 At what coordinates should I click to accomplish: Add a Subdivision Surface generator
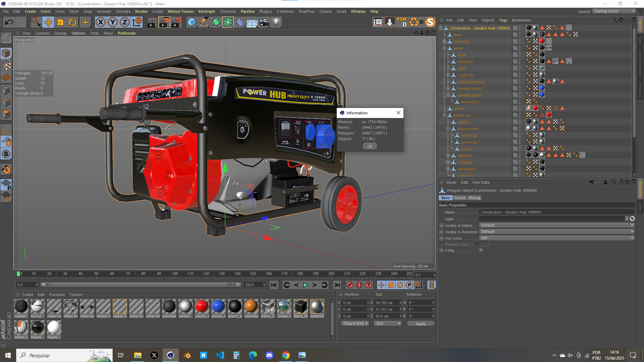(x=216, y=22)
